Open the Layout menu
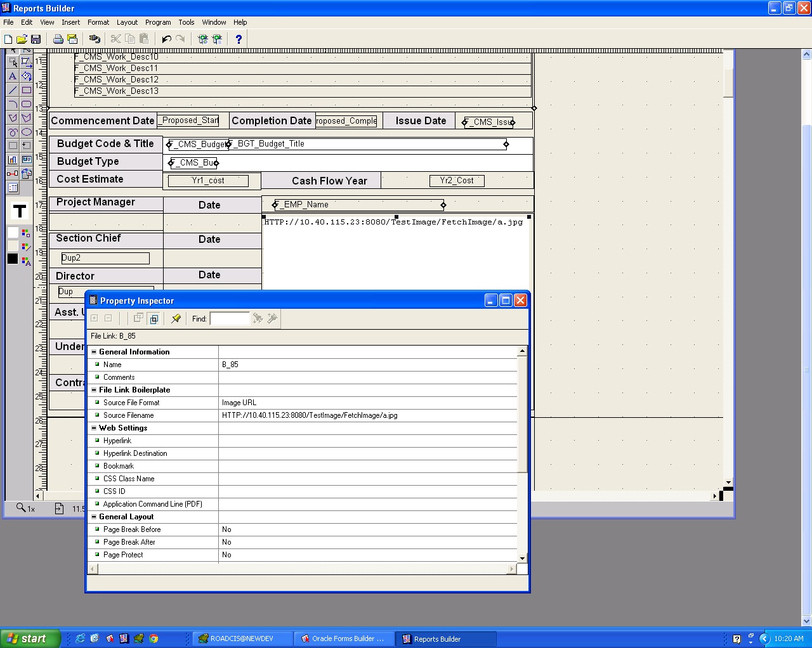 (x=127, y=22)
